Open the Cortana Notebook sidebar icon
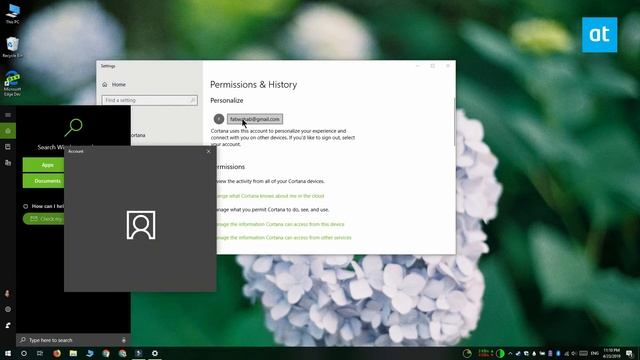The height and width of the screenshot is (360, 640). tap(8, 147)
